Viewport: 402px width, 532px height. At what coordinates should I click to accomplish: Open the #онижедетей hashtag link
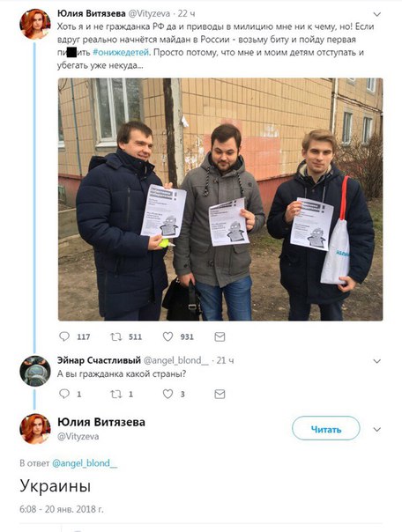point(121,53)
